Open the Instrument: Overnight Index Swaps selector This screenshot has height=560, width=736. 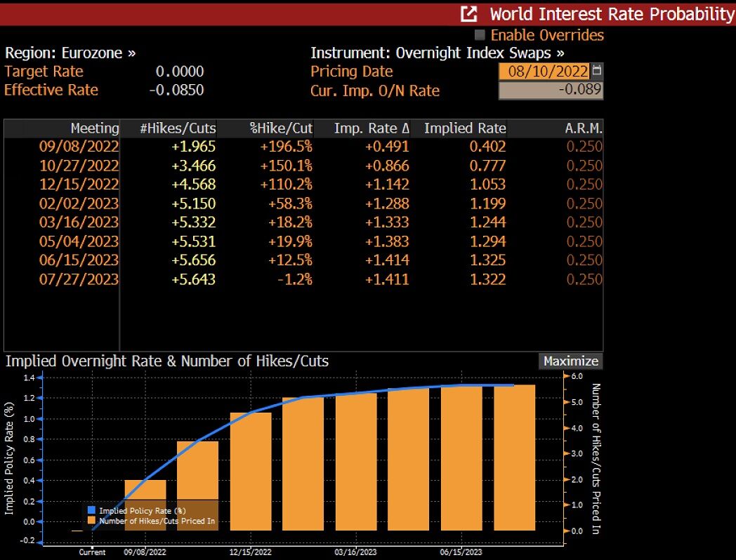437,53
